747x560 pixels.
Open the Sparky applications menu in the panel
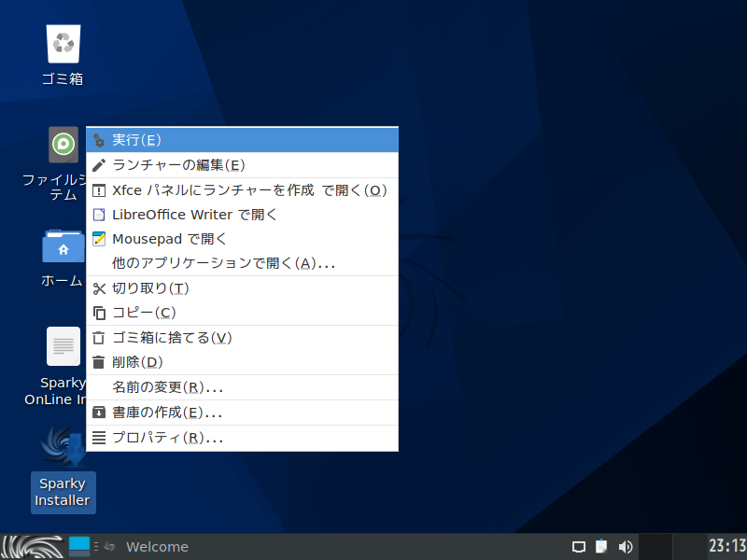(33, 547)
